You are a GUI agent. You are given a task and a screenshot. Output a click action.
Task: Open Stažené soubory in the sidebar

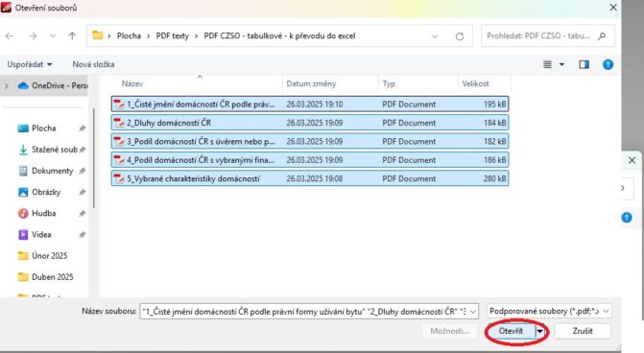point(48,150)
